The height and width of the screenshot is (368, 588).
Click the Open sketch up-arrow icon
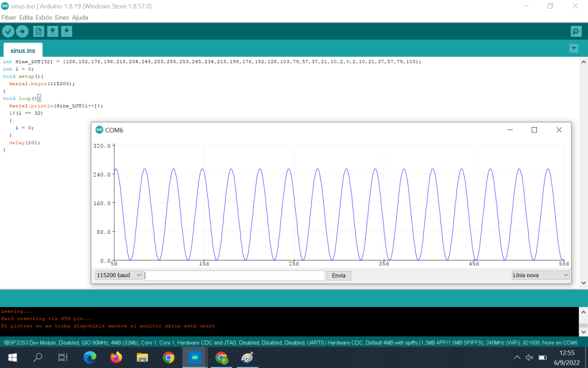52,32
